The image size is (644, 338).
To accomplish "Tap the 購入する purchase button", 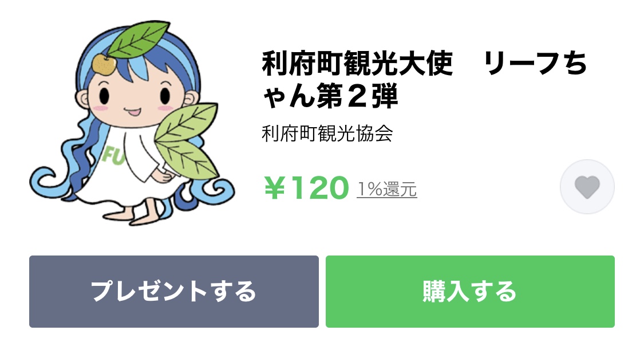I will point(470,292).
